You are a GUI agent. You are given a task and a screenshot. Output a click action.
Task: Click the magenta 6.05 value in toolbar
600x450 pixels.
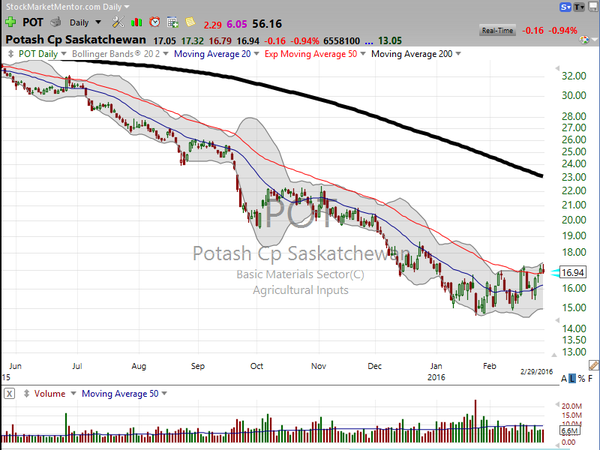click(x=237, y=24)
